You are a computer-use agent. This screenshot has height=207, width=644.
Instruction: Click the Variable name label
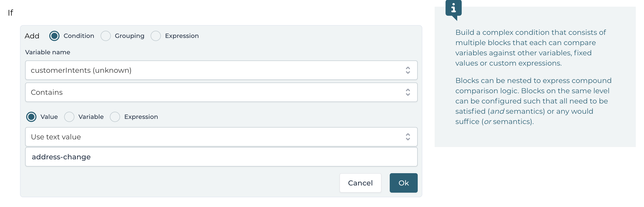(48, 52)
